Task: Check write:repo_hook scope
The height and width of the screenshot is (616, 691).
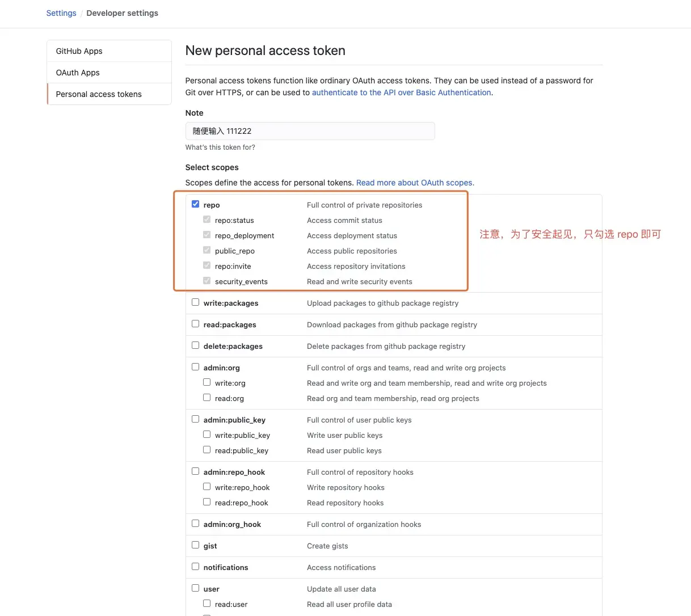Action: coord(207,487)
